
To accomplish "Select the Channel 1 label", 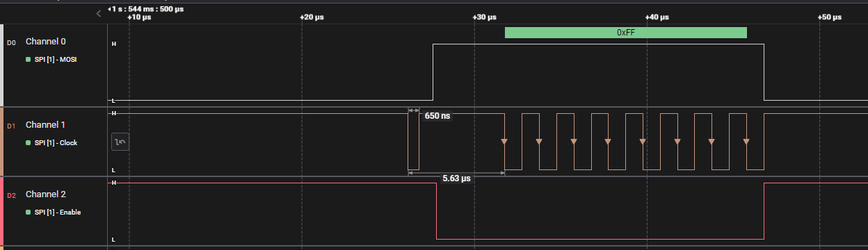I will (x=46, y=125).
